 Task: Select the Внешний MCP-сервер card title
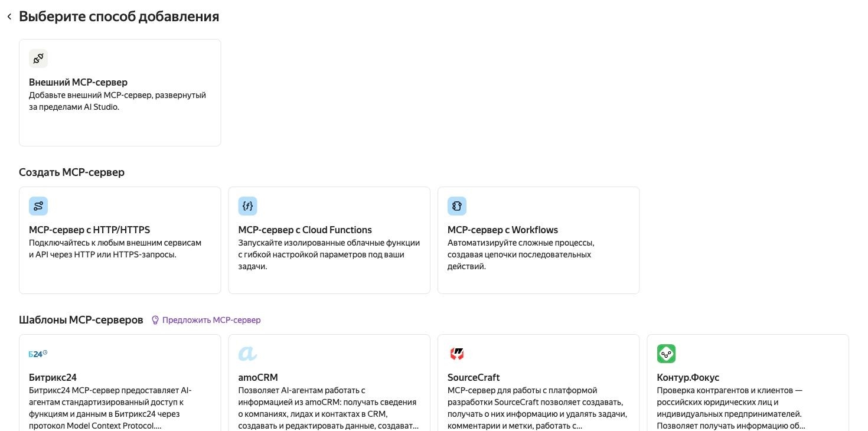pos(78,82)
